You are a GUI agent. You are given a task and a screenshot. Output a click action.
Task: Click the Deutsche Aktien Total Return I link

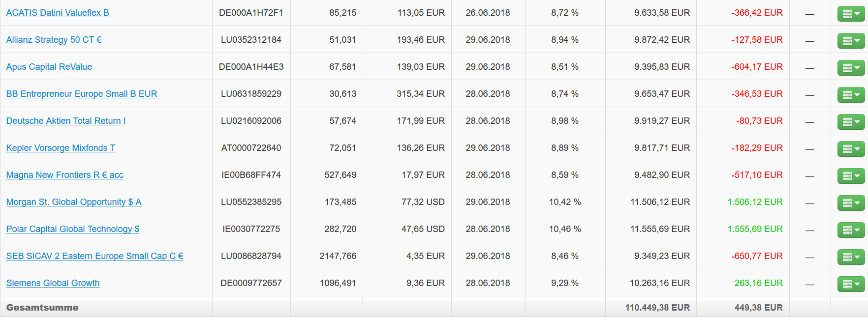tap(66, 121)
